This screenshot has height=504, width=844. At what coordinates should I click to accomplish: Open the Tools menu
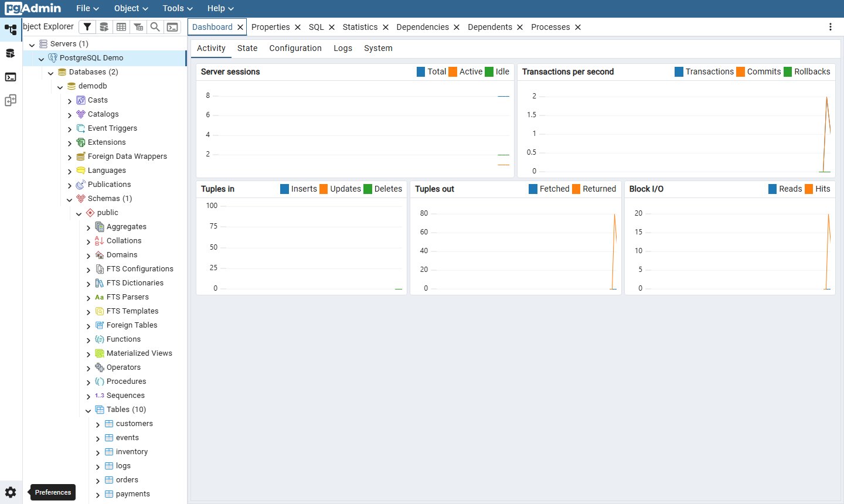(x=178, y=8)
